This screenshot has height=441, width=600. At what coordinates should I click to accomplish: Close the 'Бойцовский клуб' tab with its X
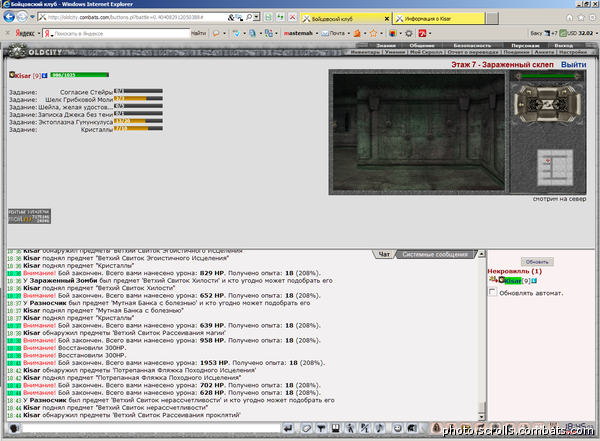click(x=386, y=19)
